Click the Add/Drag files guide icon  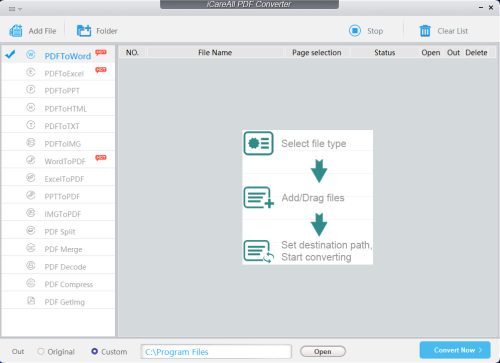[259, 197]
